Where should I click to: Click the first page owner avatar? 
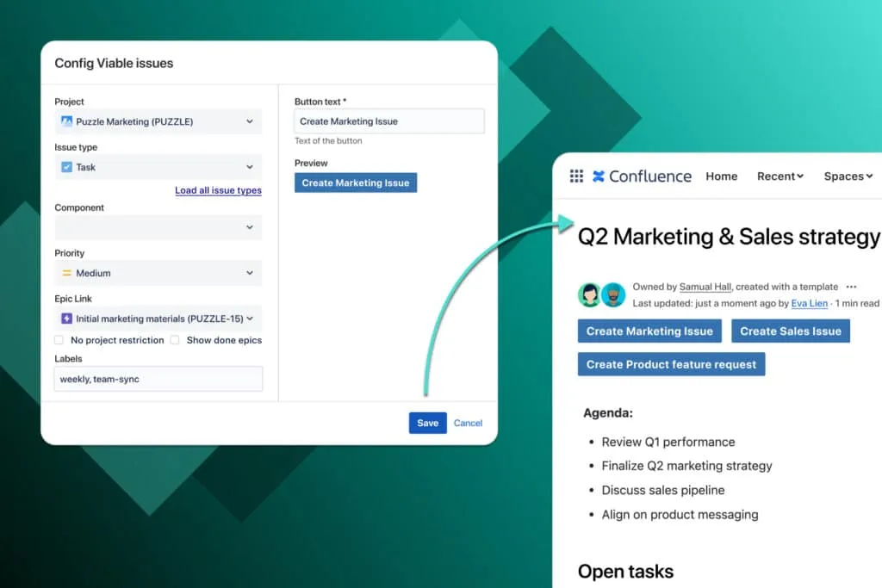click(x=589, y=294)
